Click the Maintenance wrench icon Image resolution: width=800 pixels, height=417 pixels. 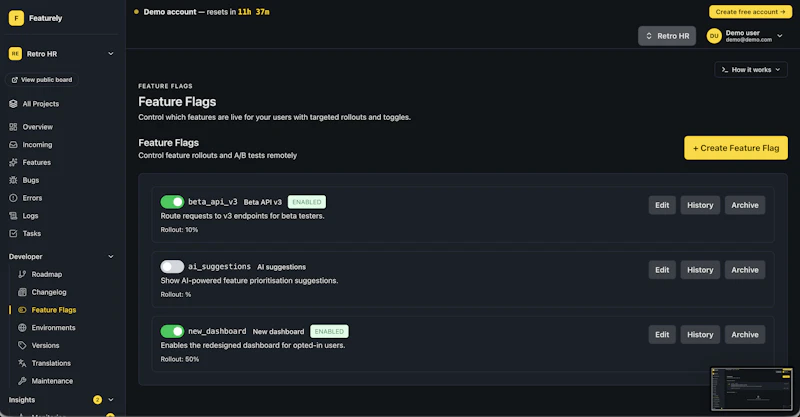pos(22,381)
